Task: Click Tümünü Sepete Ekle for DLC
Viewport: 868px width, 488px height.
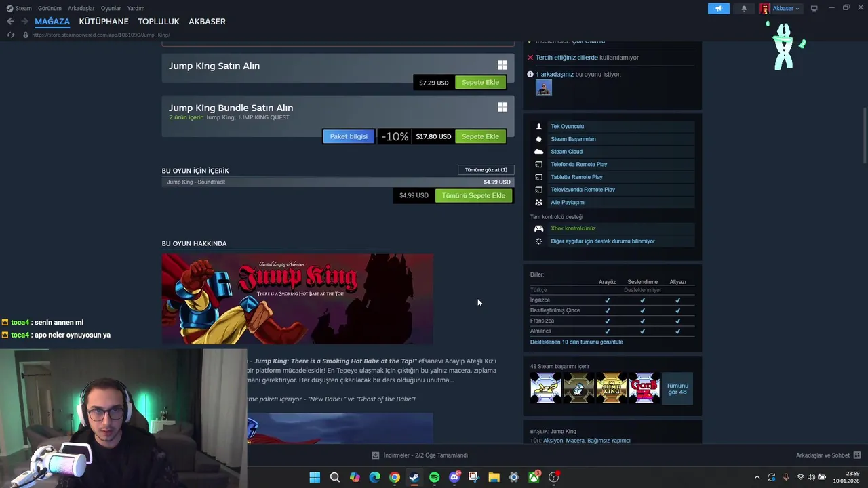Action: click(x=473, y=195)
